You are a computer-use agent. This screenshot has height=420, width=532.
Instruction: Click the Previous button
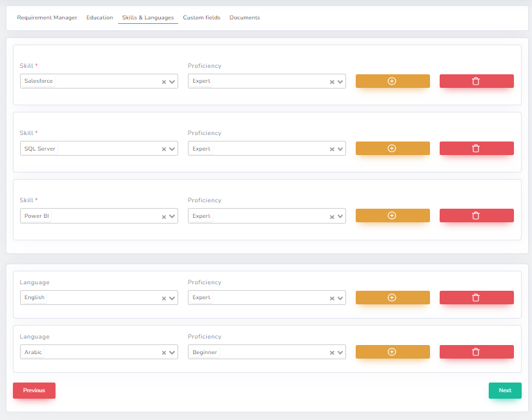tap(34, 390)
